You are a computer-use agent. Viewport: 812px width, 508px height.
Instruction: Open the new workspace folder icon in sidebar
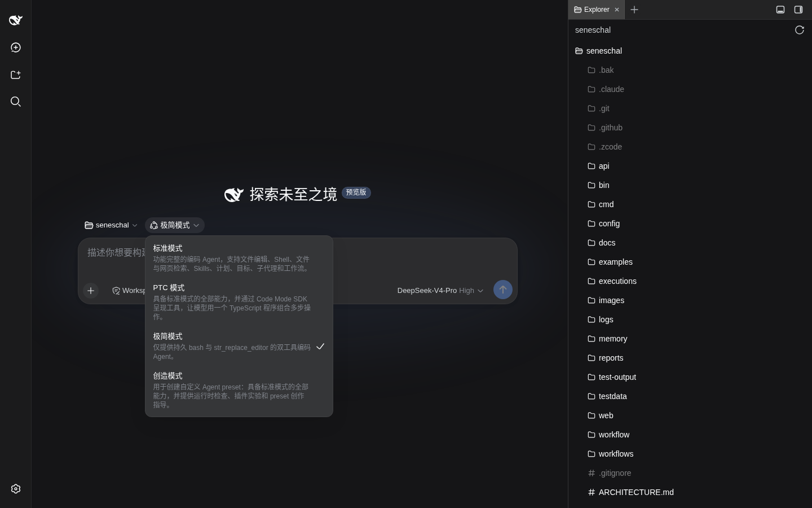tap(16, 75)
